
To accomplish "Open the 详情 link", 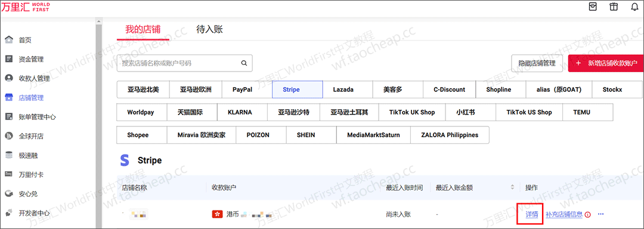I will (531, 214).
